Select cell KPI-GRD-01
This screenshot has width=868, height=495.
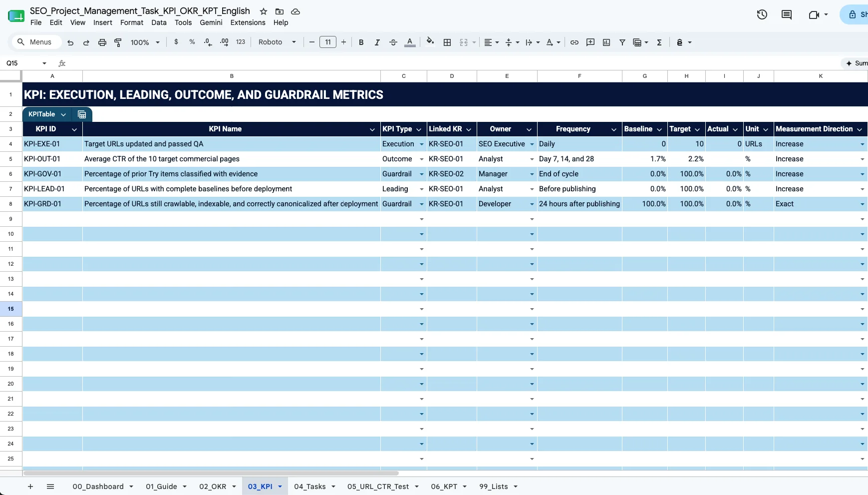coord(52,204)
